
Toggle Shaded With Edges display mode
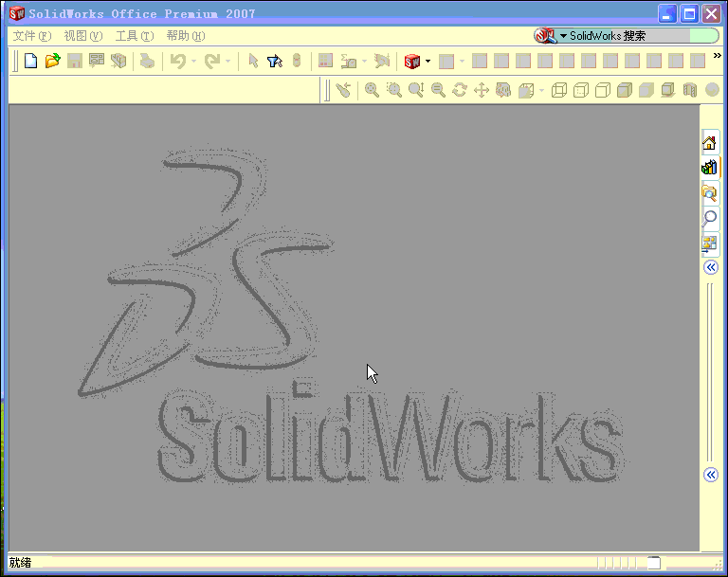point(625,90)
